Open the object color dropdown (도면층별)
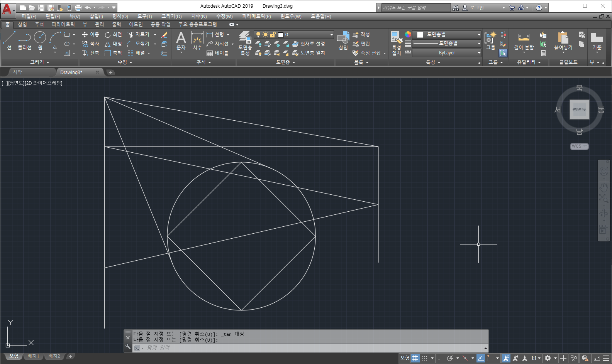Image resolution: width=612 pixels, height=364 pixels. pos(447,35)
